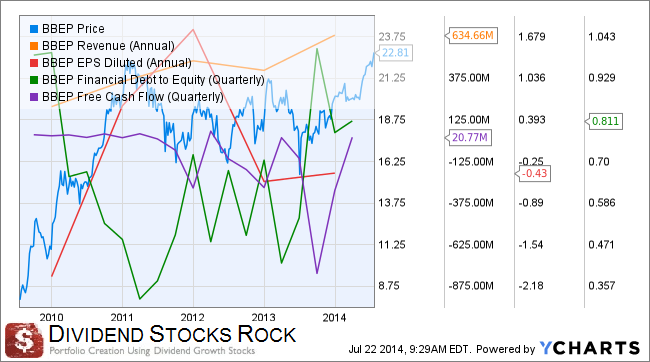Viewport: 650px width, 362px height.
Task: Click the 'Dividend Stocks Rock' title text
Action: tap(172, 334)
